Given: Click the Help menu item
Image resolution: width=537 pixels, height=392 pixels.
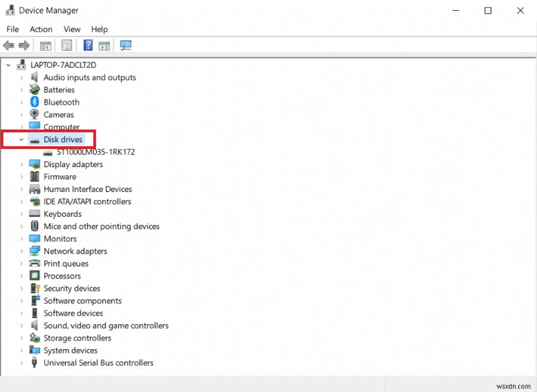Looking at the screenshot, I should (99, 29).
